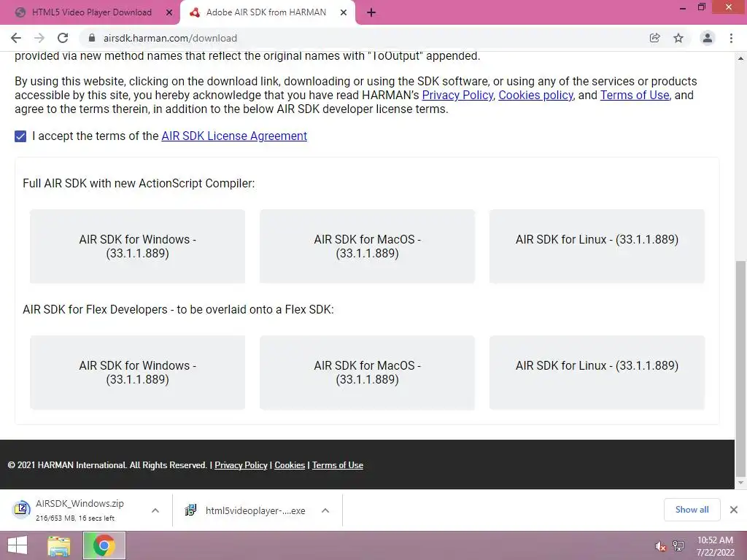747x560 pixels.
Task: Open the Cookies policy link in paragraph
Action: pos(535,96)
